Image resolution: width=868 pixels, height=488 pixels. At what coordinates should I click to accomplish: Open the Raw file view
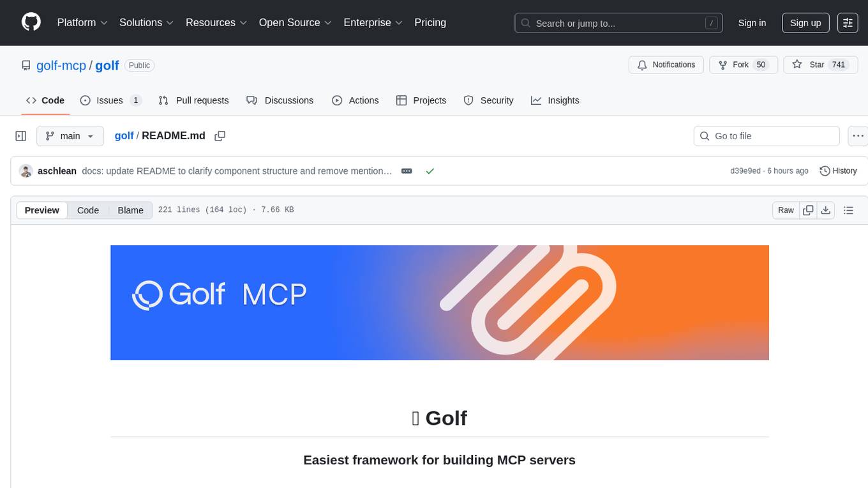click(786, 210)
